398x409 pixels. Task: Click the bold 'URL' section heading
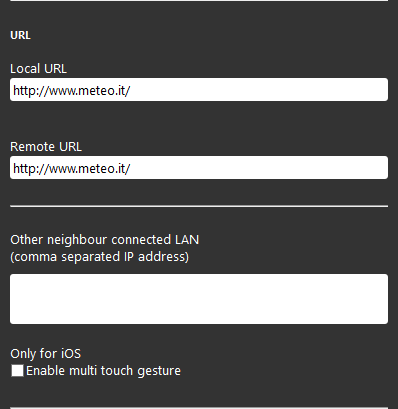pyautogui.click(x=20, y=35)
